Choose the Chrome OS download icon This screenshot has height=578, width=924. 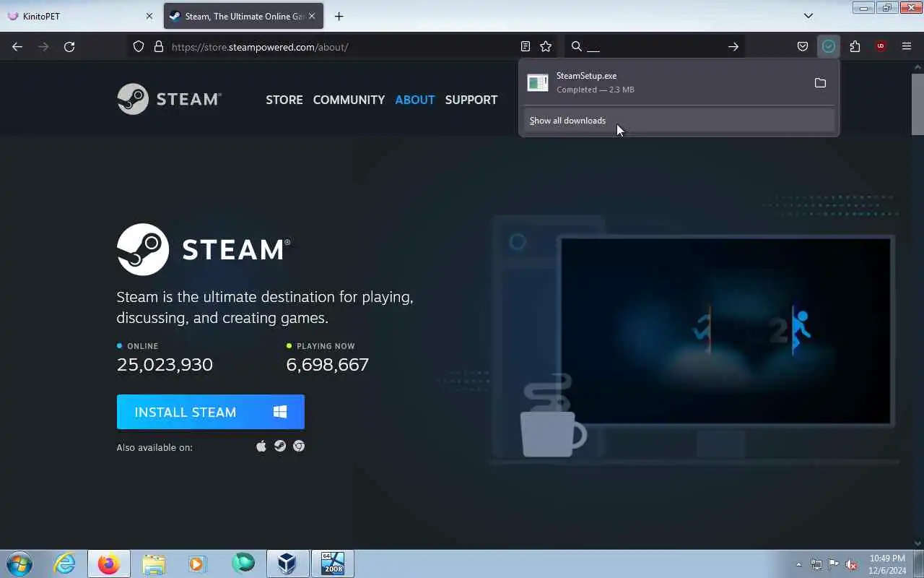299,447
